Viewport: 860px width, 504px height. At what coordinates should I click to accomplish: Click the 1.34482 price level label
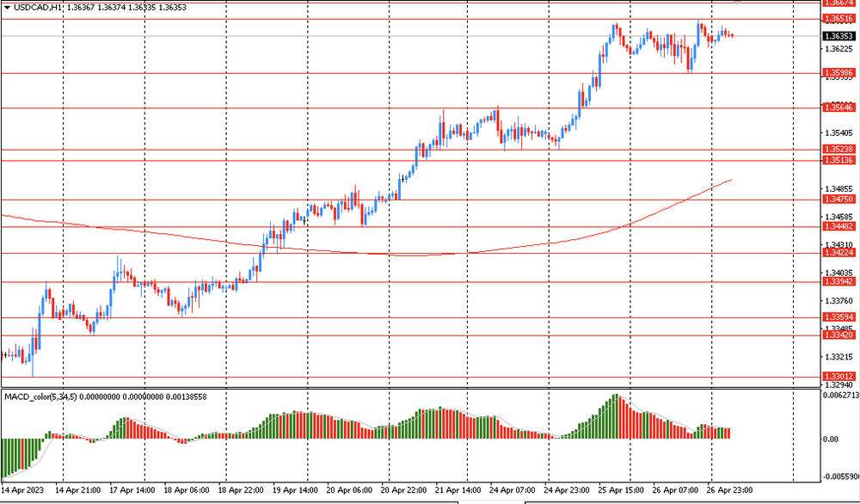click(838, 226)
